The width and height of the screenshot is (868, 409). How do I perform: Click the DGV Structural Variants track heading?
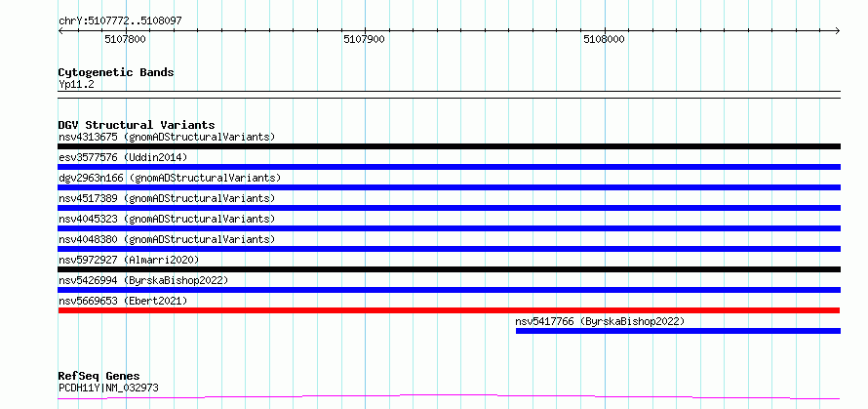coord(137,125)
